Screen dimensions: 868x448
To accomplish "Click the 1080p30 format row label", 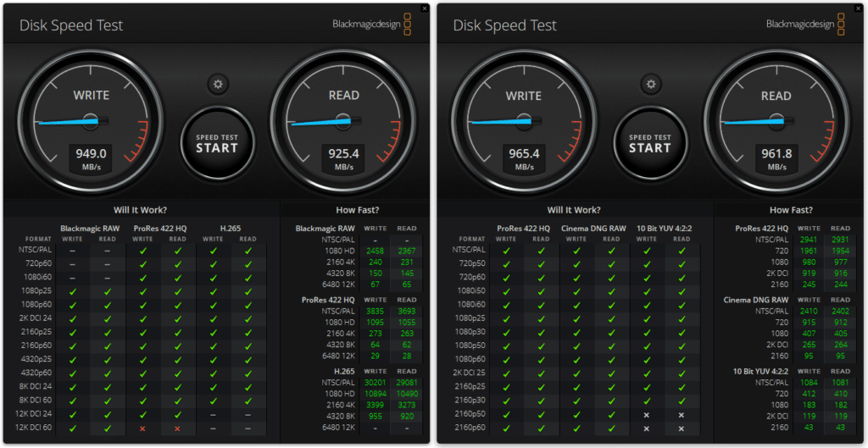I will (470, 332).
